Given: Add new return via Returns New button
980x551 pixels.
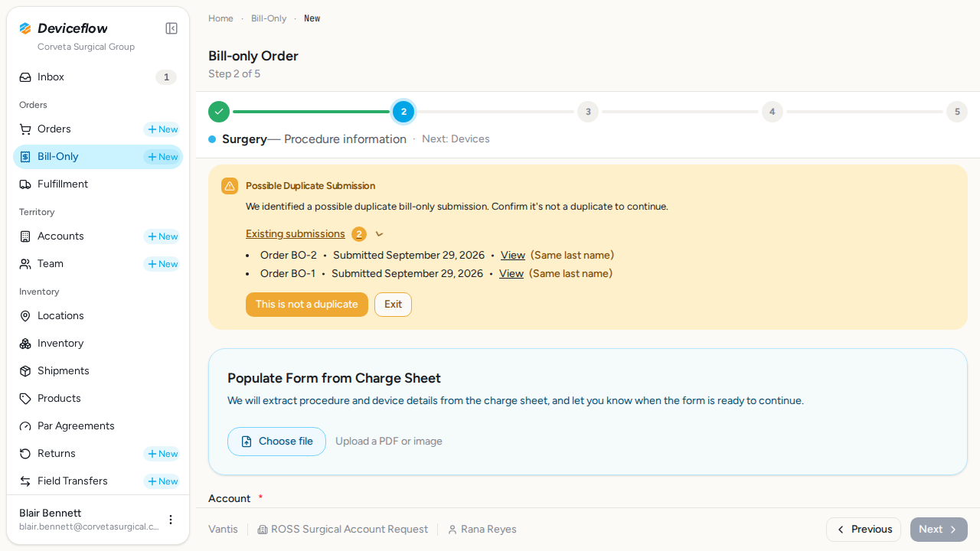Looking at the screenshot, I should tap(162, 454).
